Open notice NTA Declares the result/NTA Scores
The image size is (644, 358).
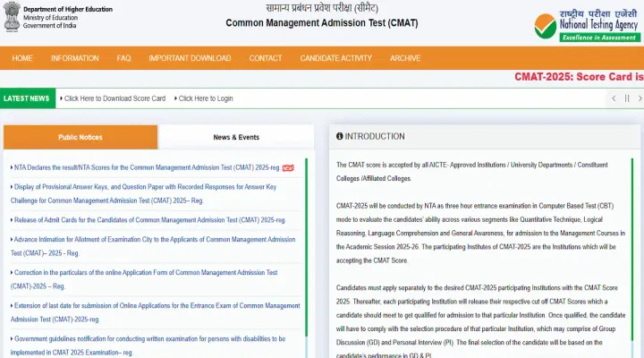pos(146,167)
